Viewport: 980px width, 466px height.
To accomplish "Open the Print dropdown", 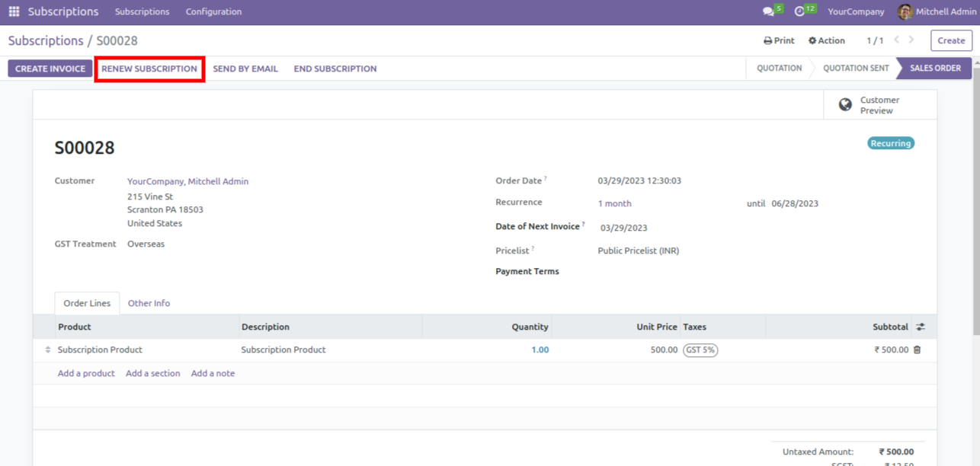I will coord(779,41).
